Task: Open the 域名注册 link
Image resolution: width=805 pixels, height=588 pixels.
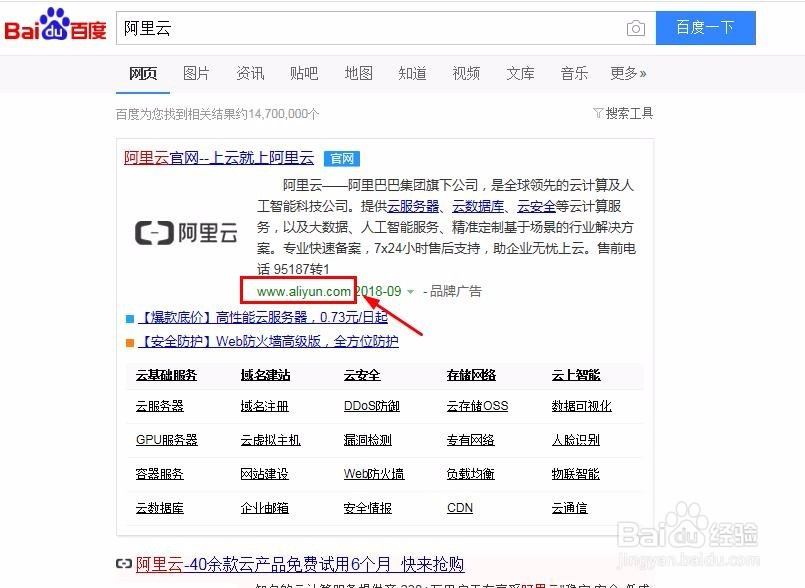Action: click(265, 406)
